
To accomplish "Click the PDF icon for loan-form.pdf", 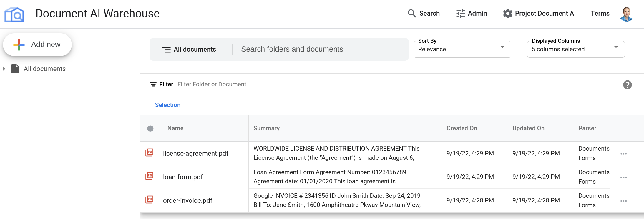I will [150, 176].
